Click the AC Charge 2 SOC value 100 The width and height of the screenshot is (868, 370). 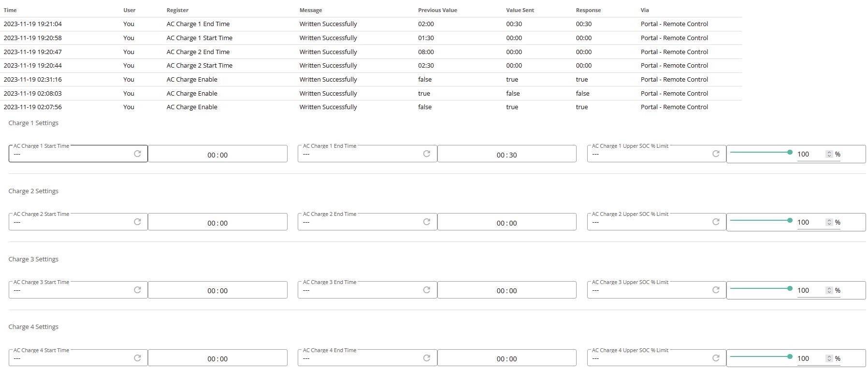point(803,222)
